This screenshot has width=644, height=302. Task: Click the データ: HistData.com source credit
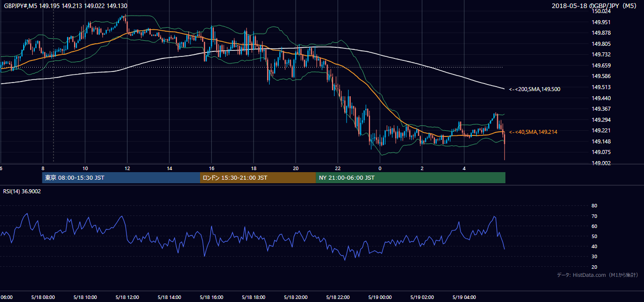tap(598, 275)
